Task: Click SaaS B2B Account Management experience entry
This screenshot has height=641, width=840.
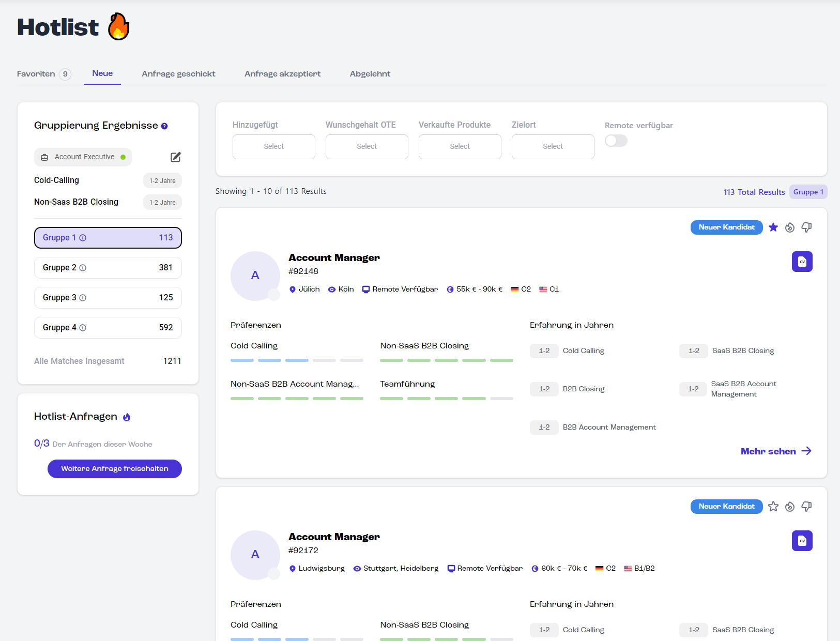Action: click(x=728, y=389)
